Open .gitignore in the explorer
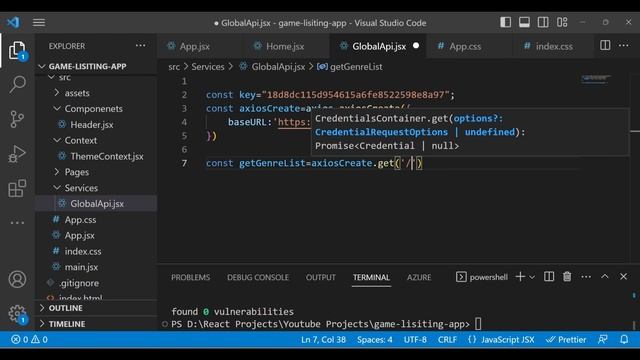 tap(96, 283)
